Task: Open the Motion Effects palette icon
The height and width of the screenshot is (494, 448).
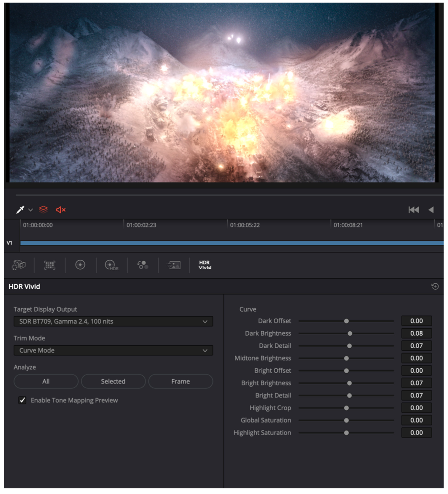Action: tap(174, 265)
